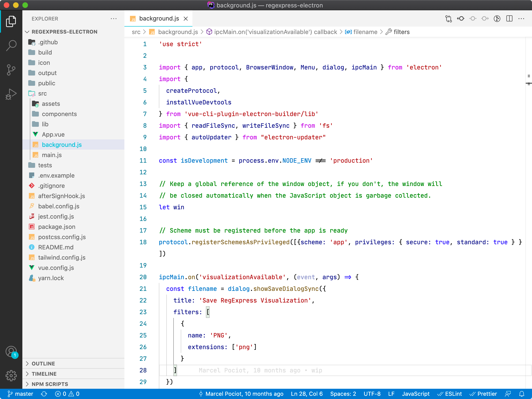
Task: Open Explorer views and more actions ellipsis
Action: [113, 19]
